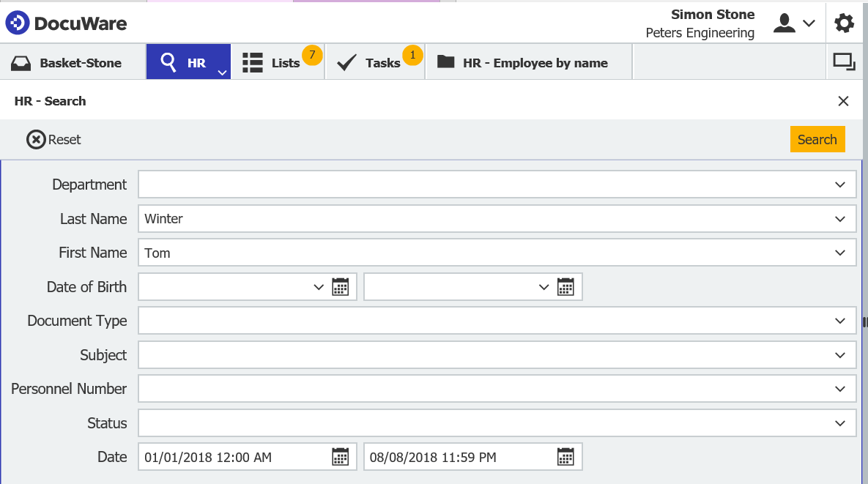Open the calendar picker for Date start field
The image size is (868, 484).
[340, 456]
